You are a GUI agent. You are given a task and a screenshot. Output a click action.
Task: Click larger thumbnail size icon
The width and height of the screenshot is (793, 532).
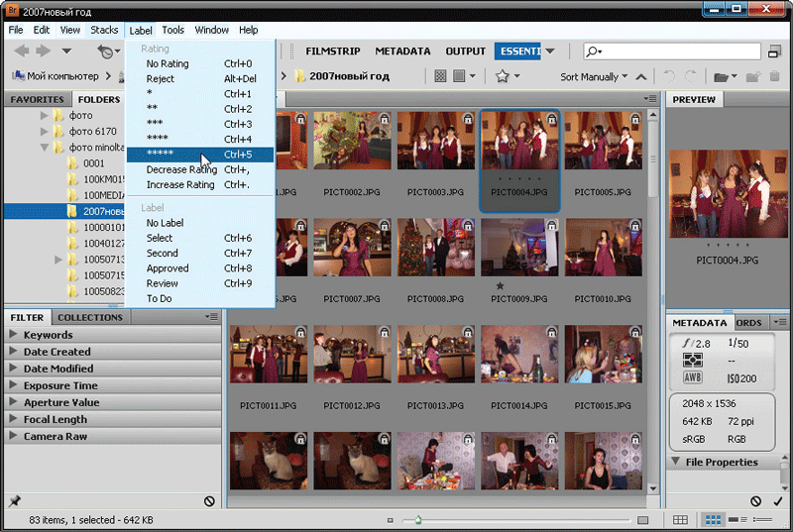click(642, 520)
